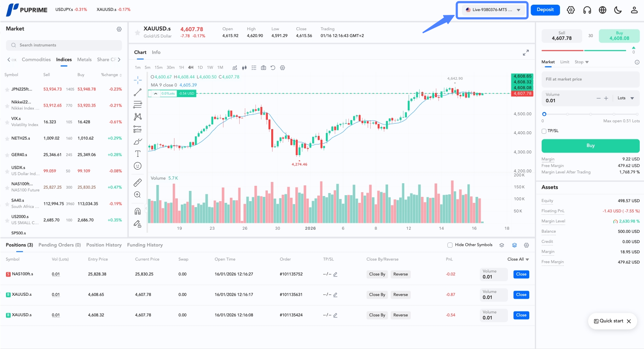This screenshot has height=349, width=644.
Task: Expand chart to fullscreen
Action: [525, 52]
